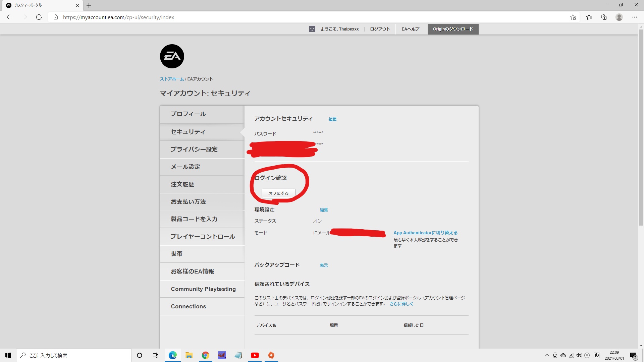Screen dimensions: 644x362
Task: Open OneDrive cloud tray icon
Action: click(563, 355)
